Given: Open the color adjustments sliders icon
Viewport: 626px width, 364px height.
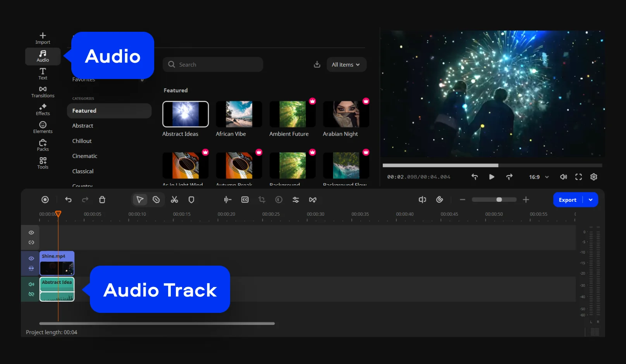Looking at the screenshot, I should 296,200.
